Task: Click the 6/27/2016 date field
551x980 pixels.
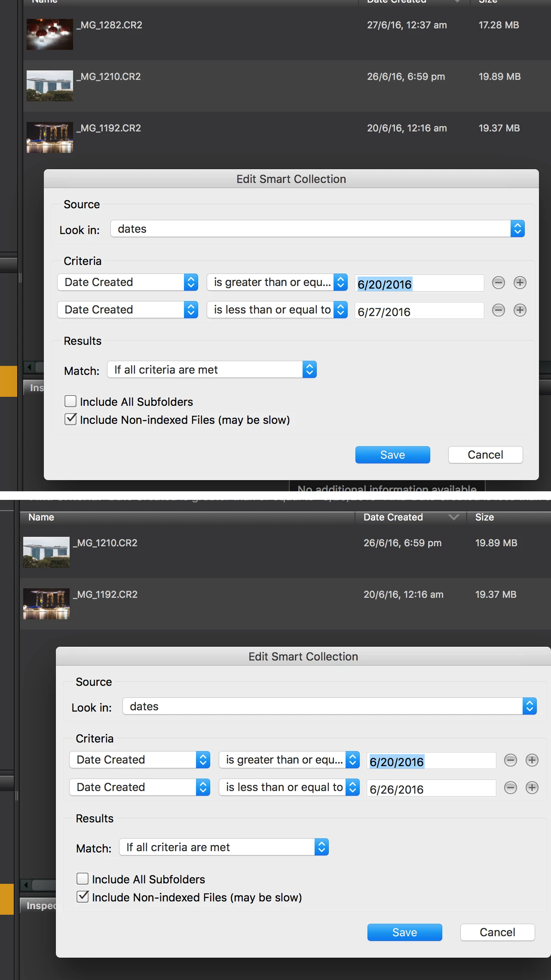Action: pyautogui.click(x=419, y=311)
